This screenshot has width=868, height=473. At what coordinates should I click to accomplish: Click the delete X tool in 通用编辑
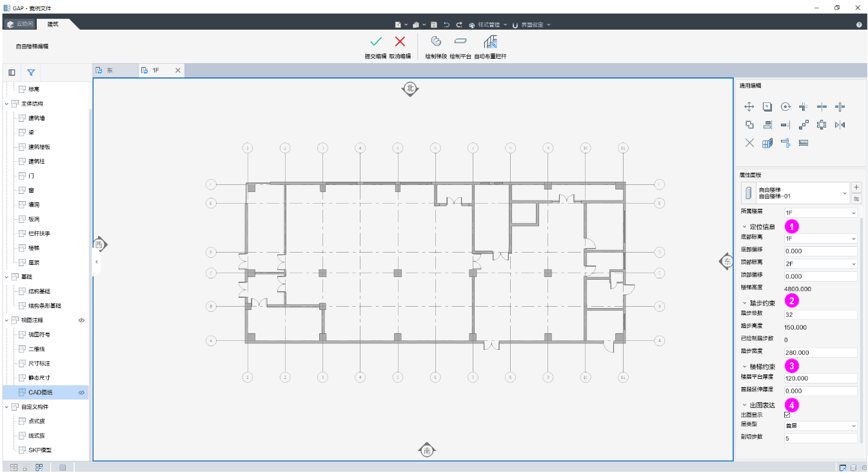pyautogui.click(x=749, y=143)
